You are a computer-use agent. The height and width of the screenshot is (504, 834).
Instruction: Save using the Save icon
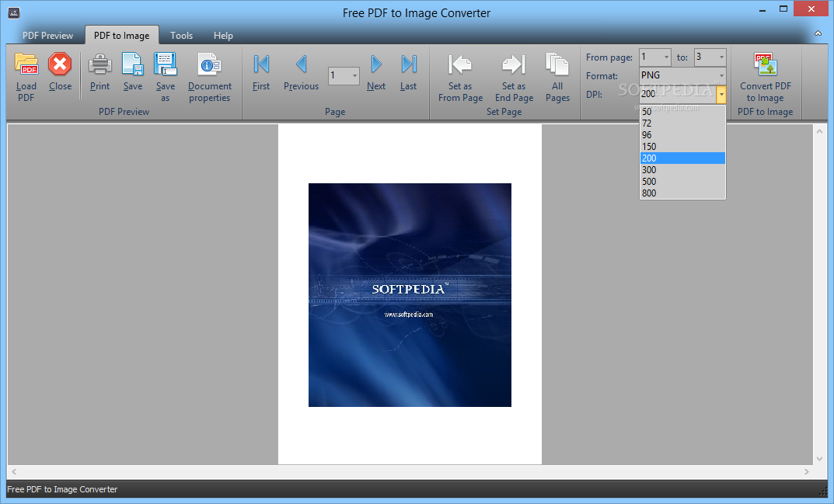click(132, 71)
